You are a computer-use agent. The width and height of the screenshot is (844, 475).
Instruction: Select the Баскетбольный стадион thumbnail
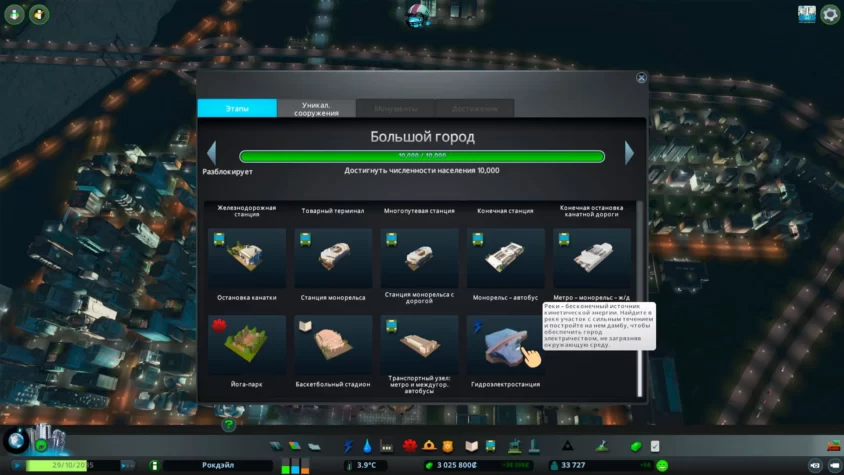[333, 345]
